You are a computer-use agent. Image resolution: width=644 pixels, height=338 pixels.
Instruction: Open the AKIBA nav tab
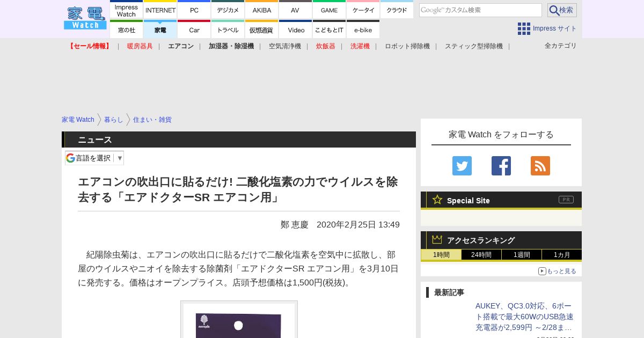tap(262, 10)
